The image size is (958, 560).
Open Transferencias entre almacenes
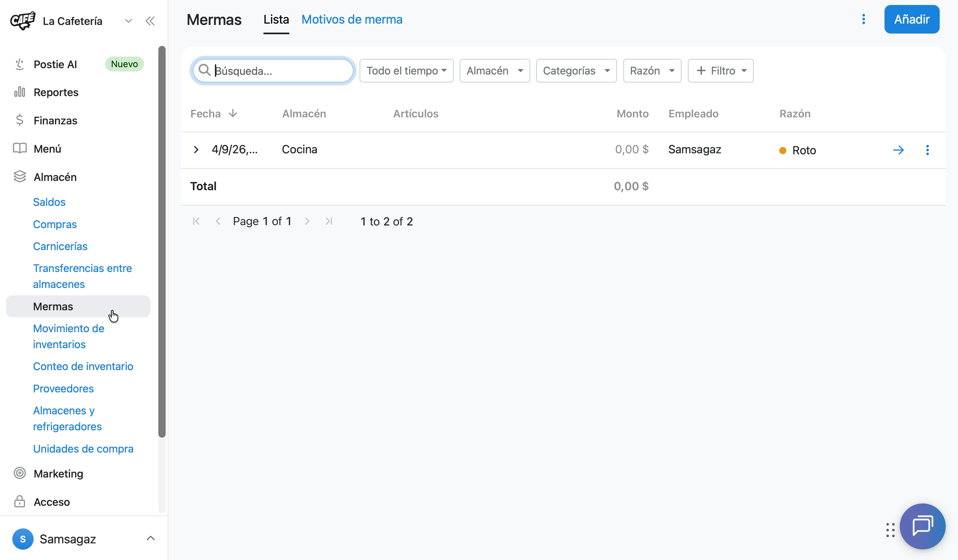82,276
